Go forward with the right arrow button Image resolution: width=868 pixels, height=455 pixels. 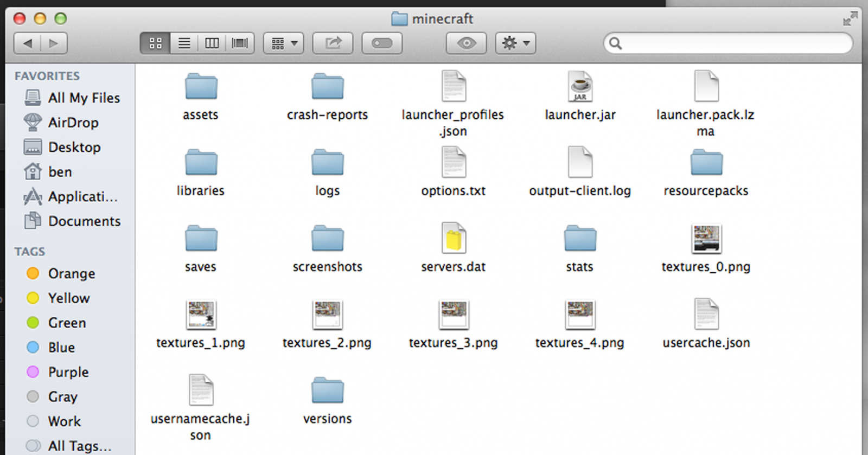(54, 43)
